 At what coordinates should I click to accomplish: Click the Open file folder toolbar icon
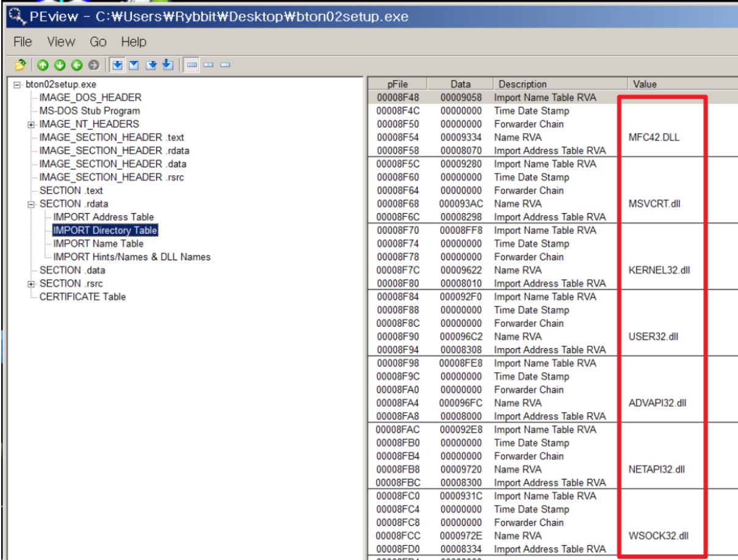pos(21,65)
